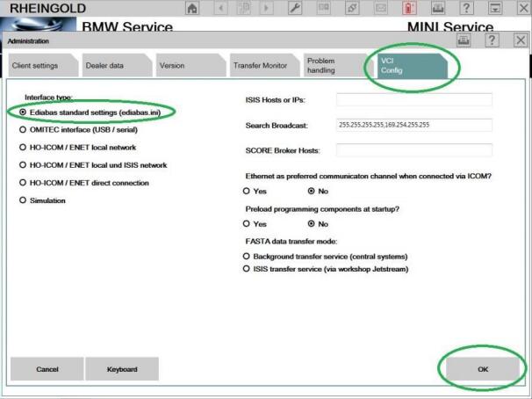Open the Dealer data tab
Viewport: 532px width, 399px height.
coord(117,65)
